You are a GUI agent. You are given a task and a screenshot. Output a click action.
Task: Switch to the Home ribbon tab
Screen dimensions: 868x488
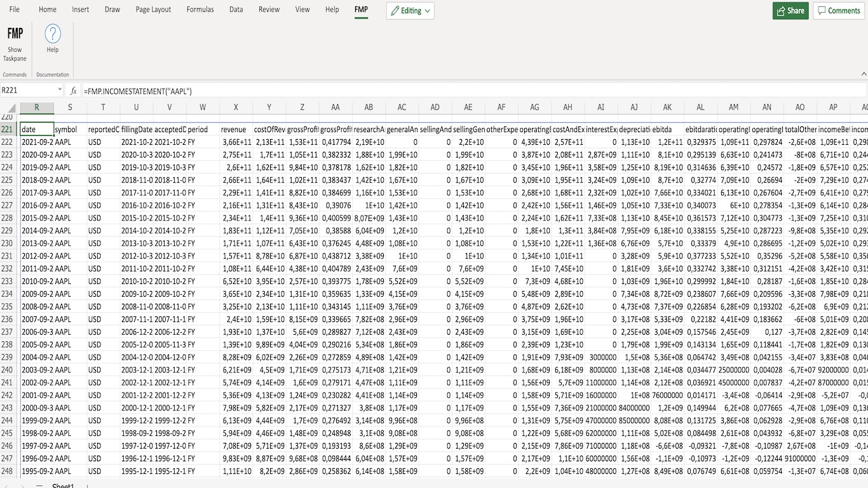(48, 10)
